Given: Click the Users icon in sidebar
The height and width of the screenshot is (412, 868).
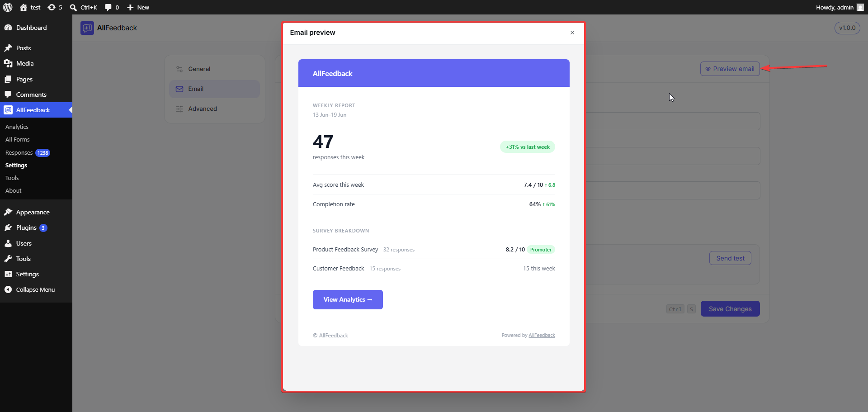Looking at the screenshot, I should tap(8, 243).
